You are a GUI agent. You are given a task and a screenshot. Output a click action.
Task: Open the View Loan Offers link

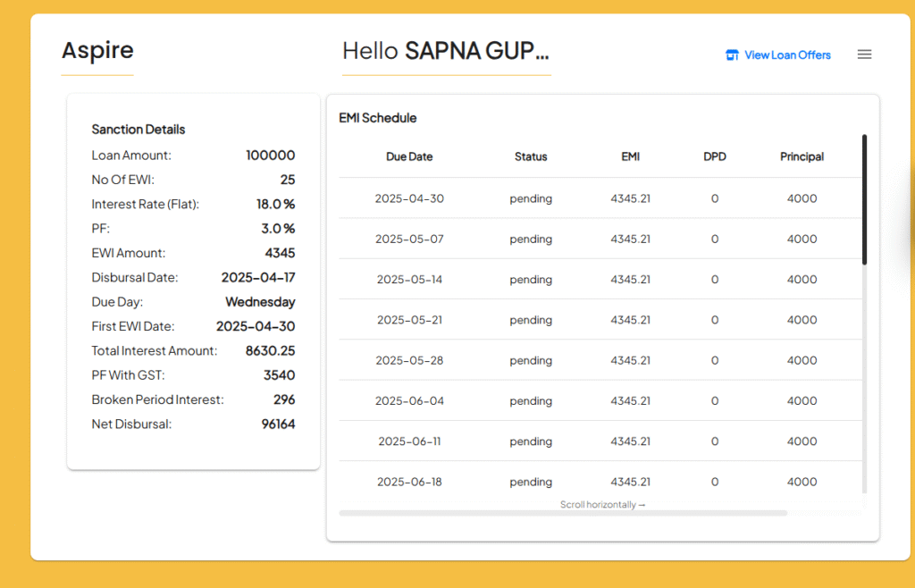pos(786,55)
